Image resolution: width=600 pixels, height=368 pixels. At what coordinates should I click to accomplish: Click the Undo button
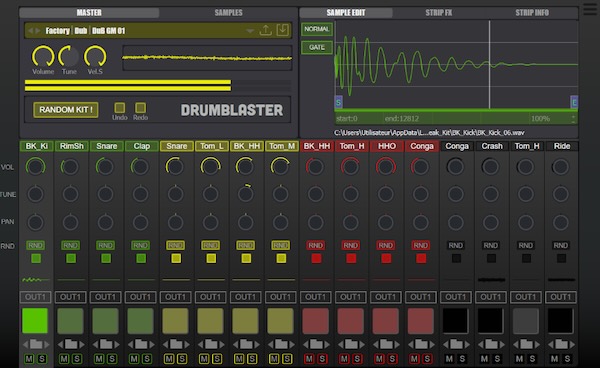coord(120,107)
